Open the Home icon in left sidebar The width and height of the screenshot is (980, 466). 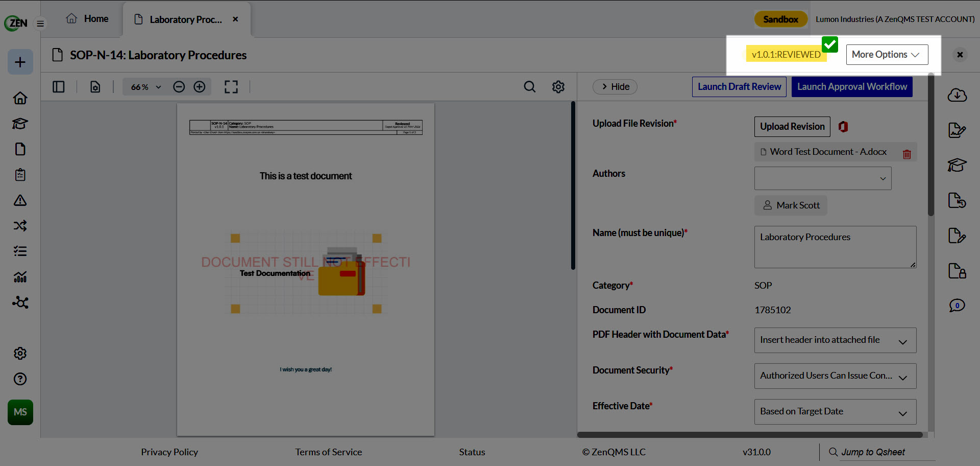(x=20, y=98)
